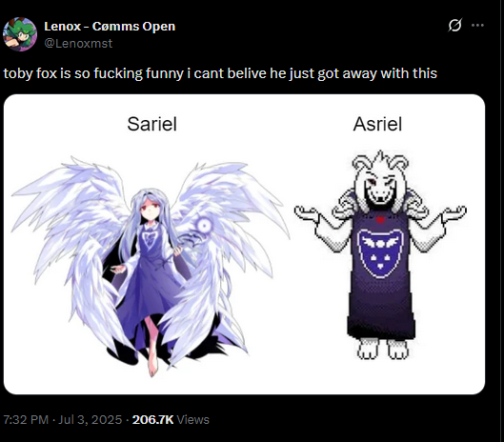Click the Delta Rune emblem on Asriel's robe
The image size is (504, 442).
click(380, 253)
